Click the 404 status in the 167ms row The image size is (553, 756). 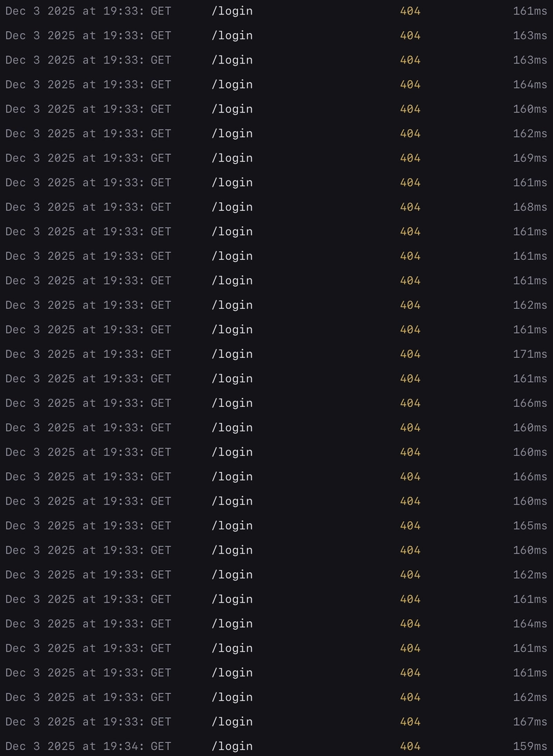click(410, 722)
